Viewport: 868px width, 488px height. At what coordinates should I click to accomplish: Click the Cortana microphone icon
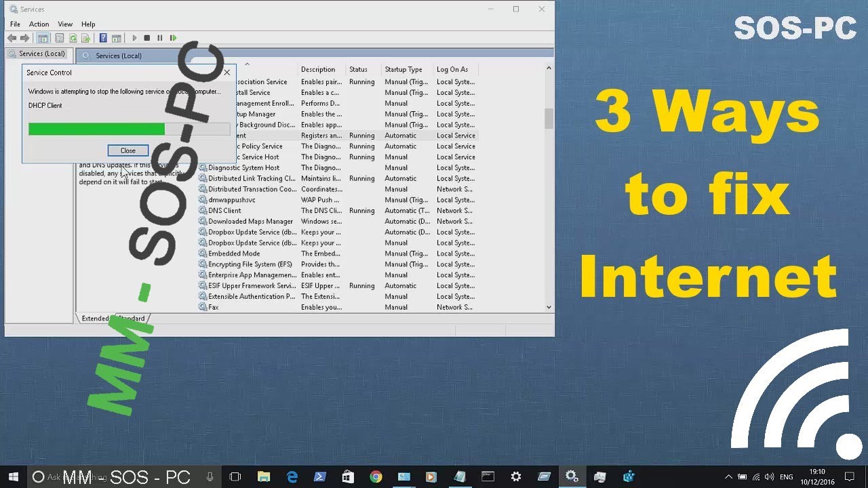click(210, 476)
